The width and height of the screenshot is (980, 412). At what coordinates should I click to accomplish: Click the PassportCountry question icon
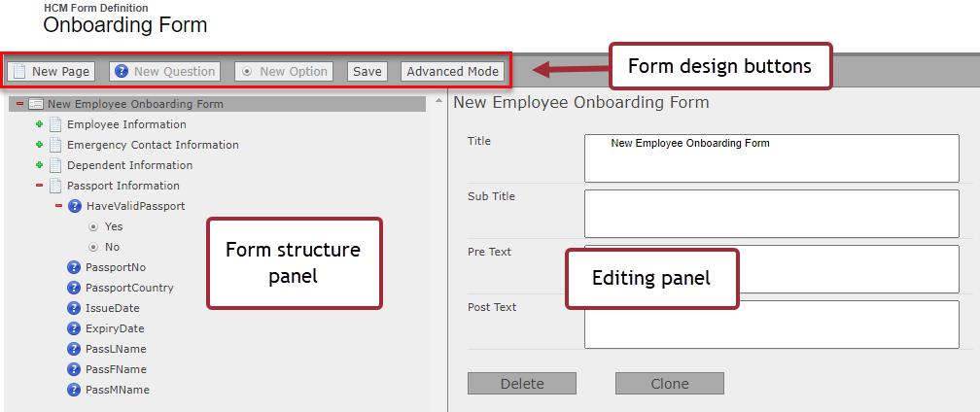point(74,288)
